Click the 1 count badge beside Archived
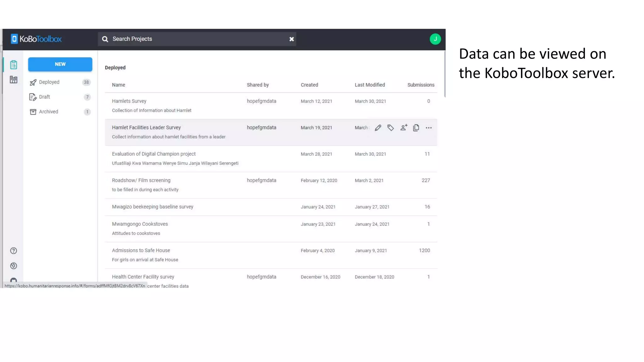The height and width of the screenshot is (362, 644). pyautogui.click(x=87, y=112)
